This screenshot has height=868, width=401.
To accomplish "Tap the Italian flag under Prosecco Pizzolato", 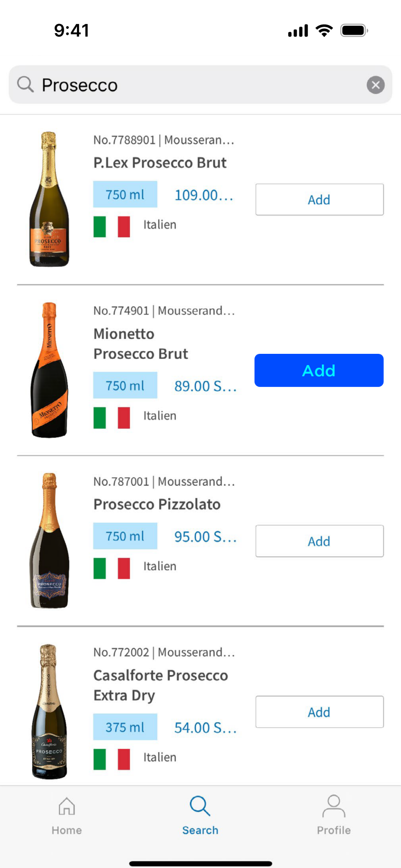I will (112, 568).
